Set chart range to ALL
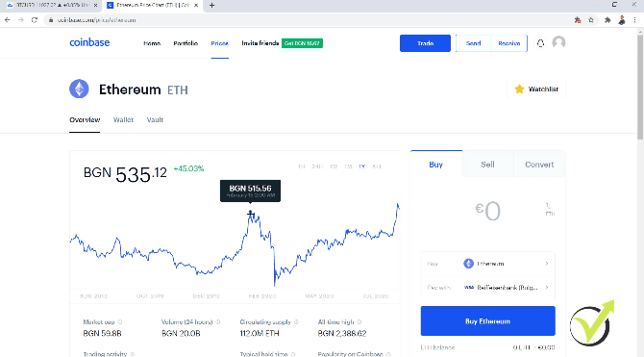 377,166
